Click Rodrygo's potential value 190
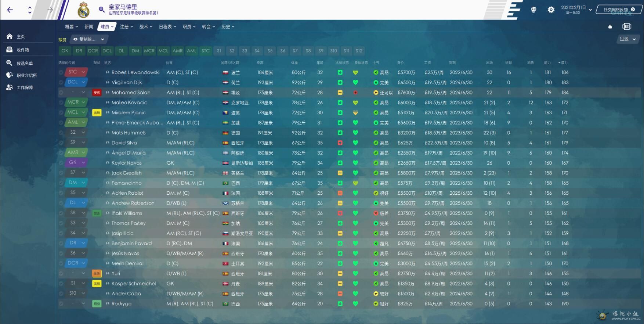The width and height of the screenshot is (644, 324). (x=565, y=304)
